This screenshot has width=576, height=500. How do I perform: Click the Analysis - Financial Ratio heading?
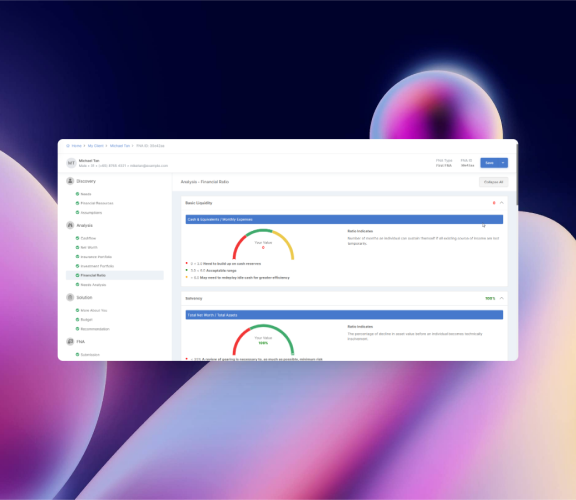coord(205,182)
